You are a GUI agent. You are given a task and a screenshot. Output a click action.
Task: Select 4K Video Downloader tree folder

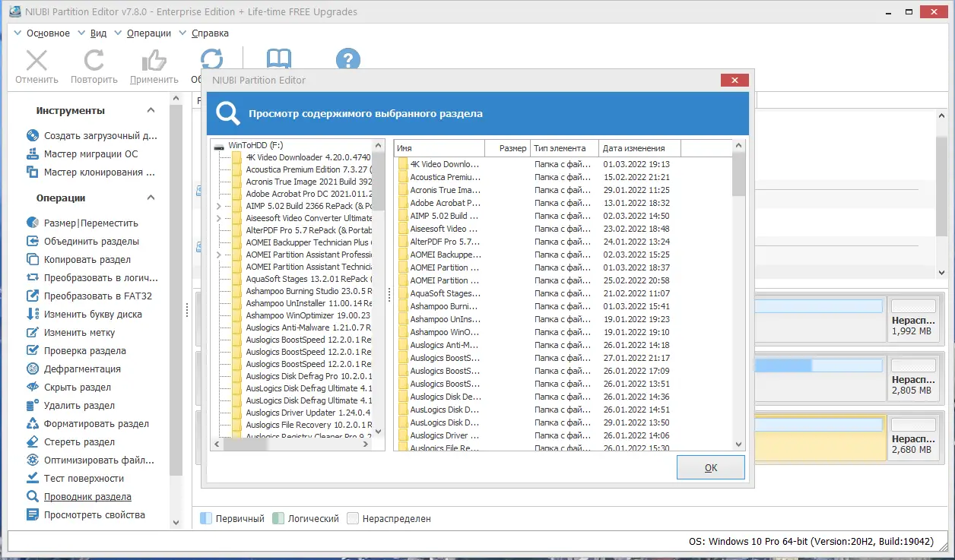pyautogui.click(x=308, y=157)
